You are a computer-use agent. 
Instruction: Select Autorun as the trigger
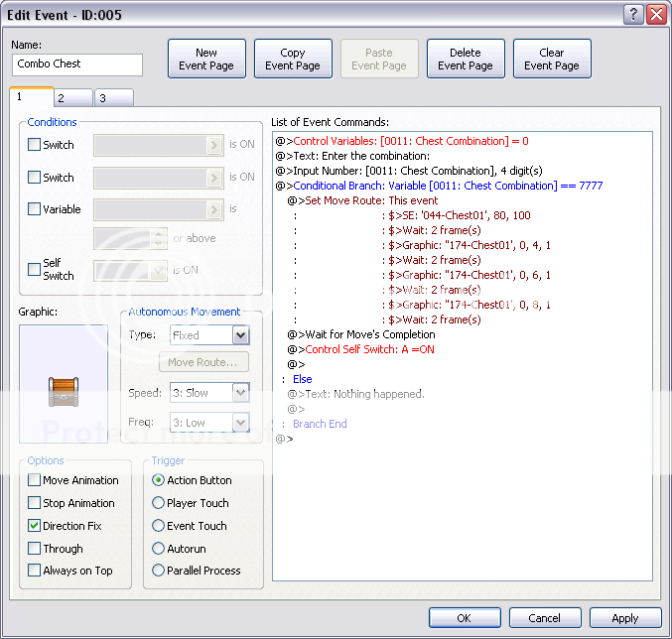[159, 549]
